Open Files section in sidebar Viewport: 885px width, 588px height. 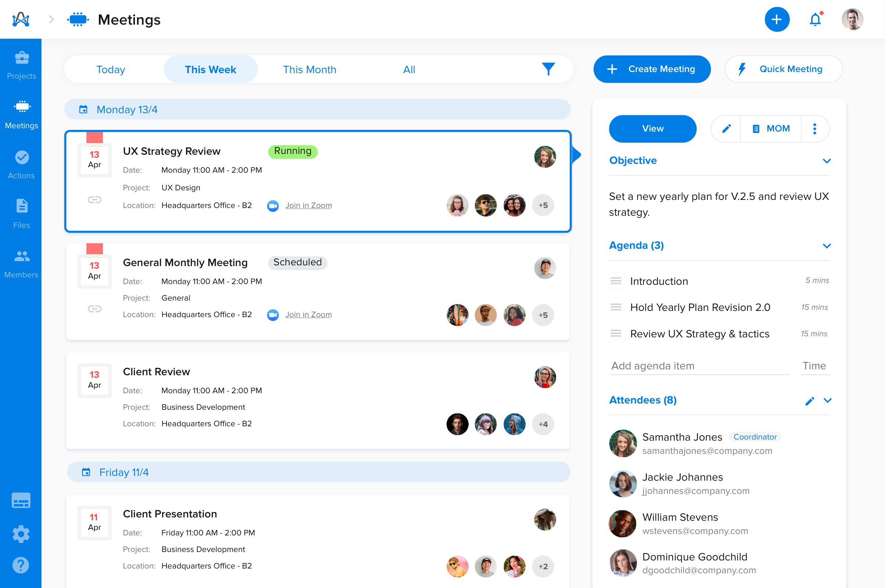pyautogui.click(x=21, y=214)
